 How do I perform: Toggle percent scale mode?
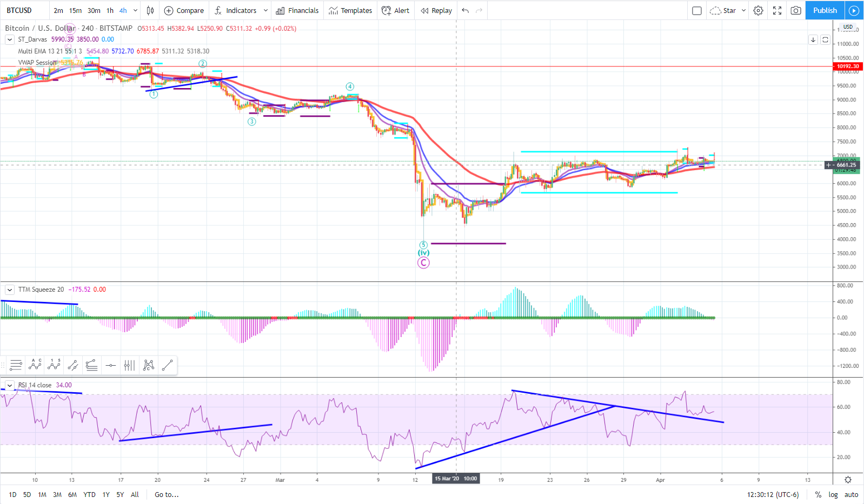(x=818, y=494)
